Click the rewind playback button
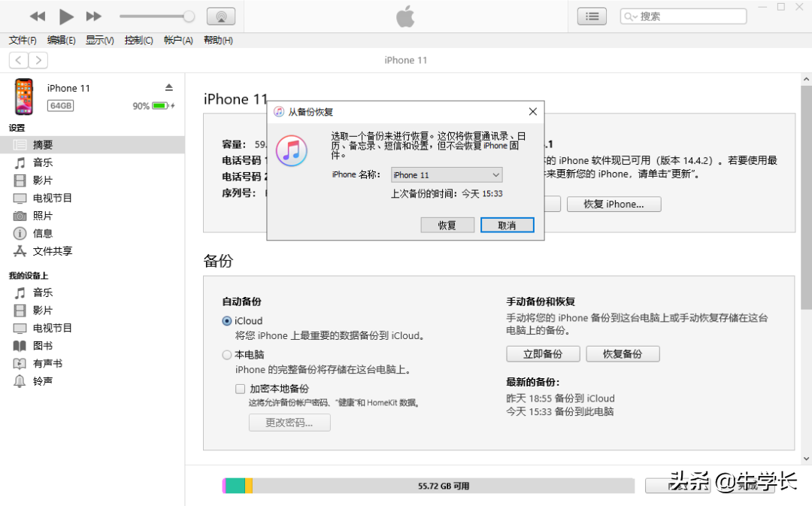Viewport: 812px width, 506px height. point(38,17)
